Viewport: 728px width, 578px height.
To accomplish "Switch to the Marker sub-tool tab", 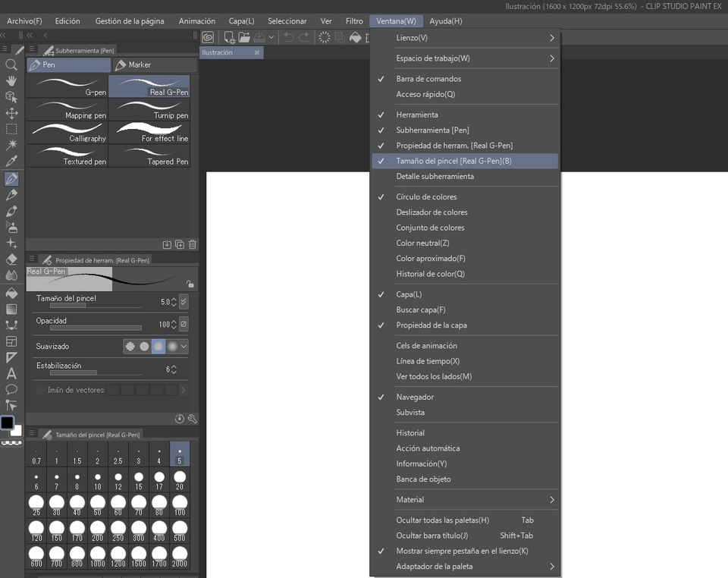I will (154, 66).
